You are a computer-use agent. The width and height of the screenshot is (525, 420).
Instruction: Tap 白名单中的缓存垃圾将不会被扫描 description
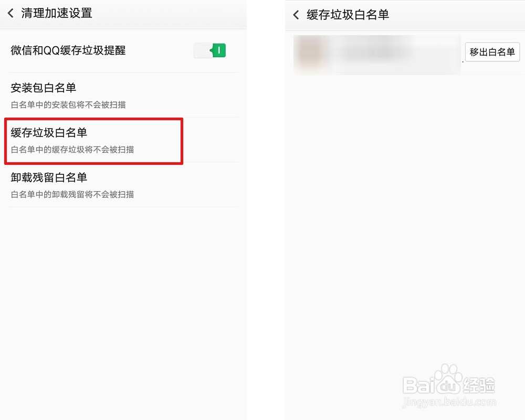click(x=72, y=150)
